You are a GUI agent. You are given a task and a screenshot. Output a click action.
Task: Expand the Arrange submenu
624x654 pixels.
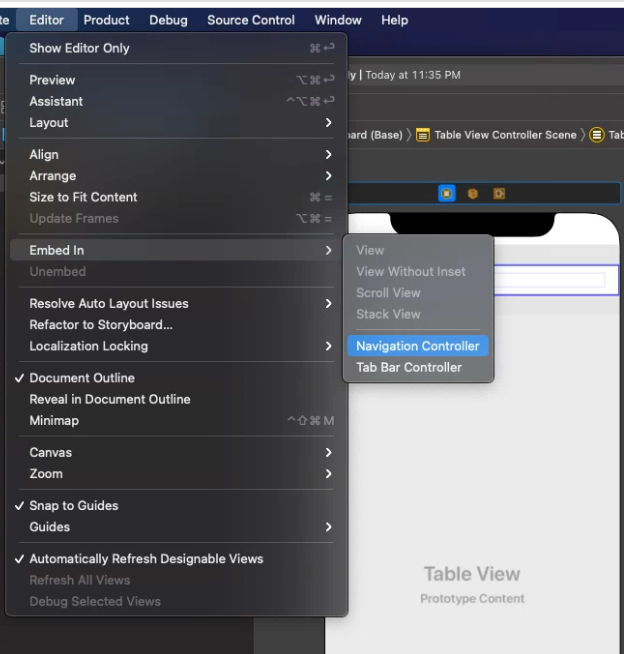tap(174, 176)
